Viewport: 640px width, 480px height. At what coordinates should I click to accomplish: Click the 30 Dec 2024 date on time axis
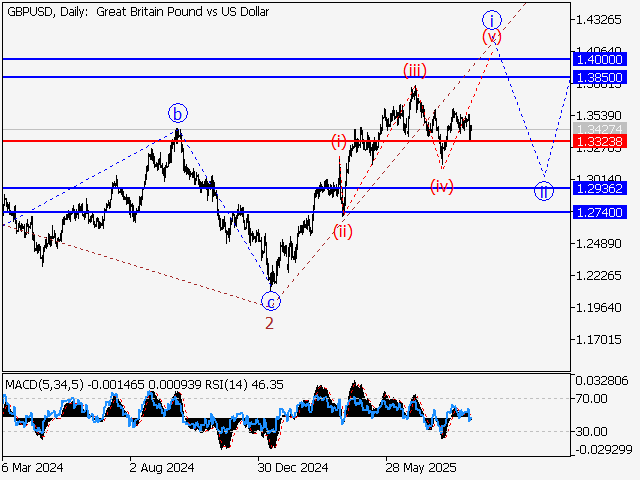click(292, 466)
